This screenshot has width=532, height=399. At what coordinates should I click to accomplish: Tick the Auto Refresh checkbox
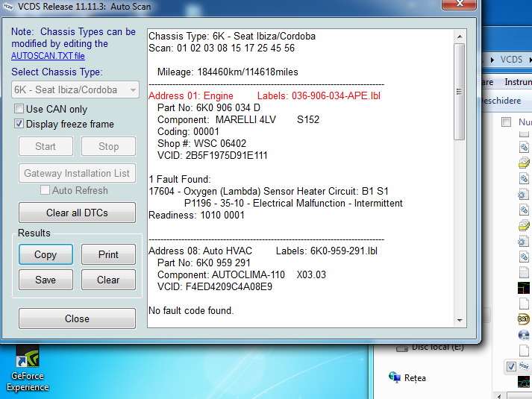point(45,190)
